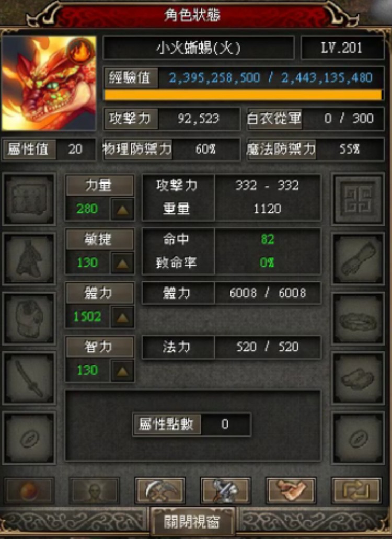The height and width of the screenshot is (539, 392).
Task: Click the helmet equipment slot
Action: 29,199
